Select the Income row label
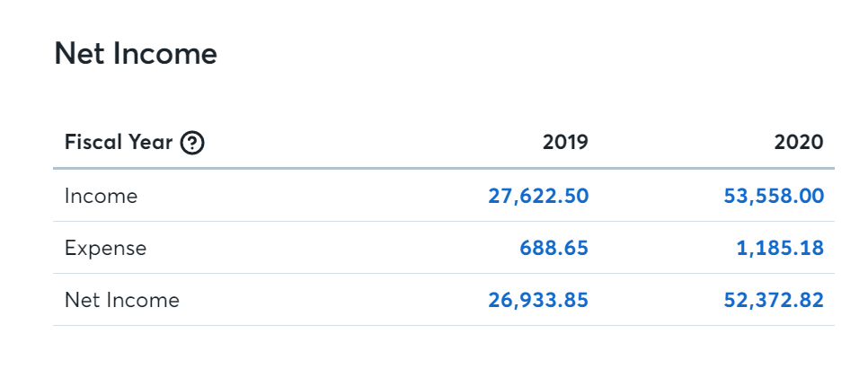The image size is (868, 369). tap(101, 196)
